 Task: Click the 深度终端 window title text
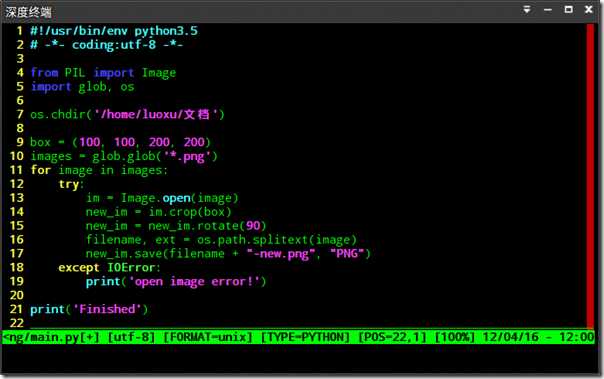coord(28,12)
